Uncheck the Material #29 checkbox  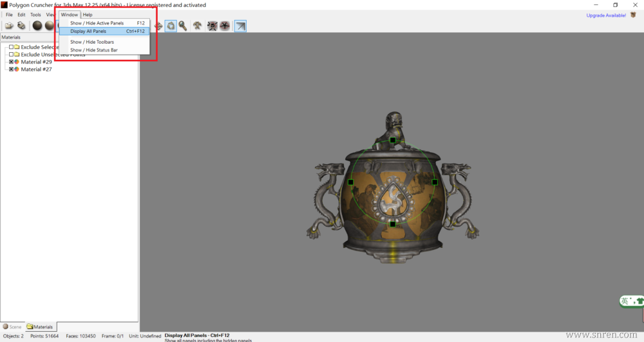point(11,62)
